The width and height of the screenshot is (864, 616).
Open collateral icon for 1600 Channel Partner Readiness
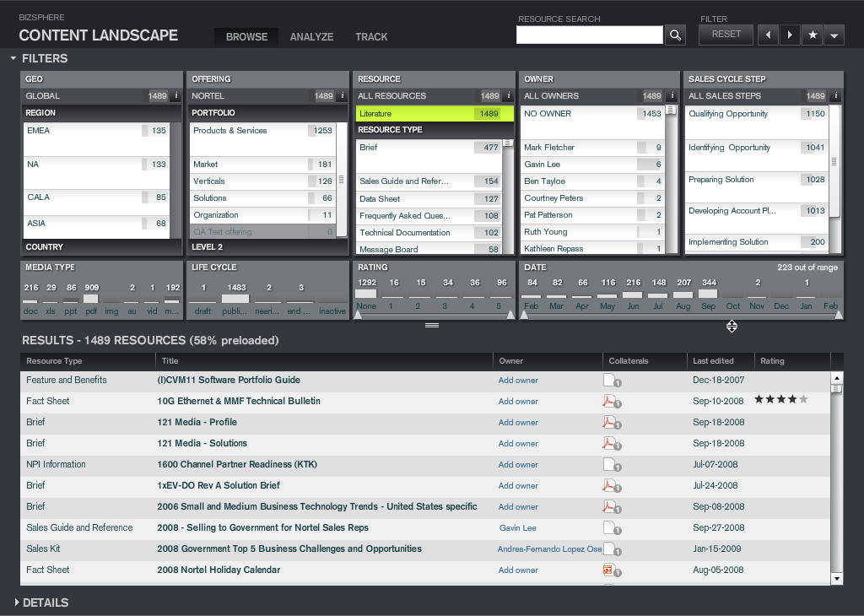pos(612,465)
